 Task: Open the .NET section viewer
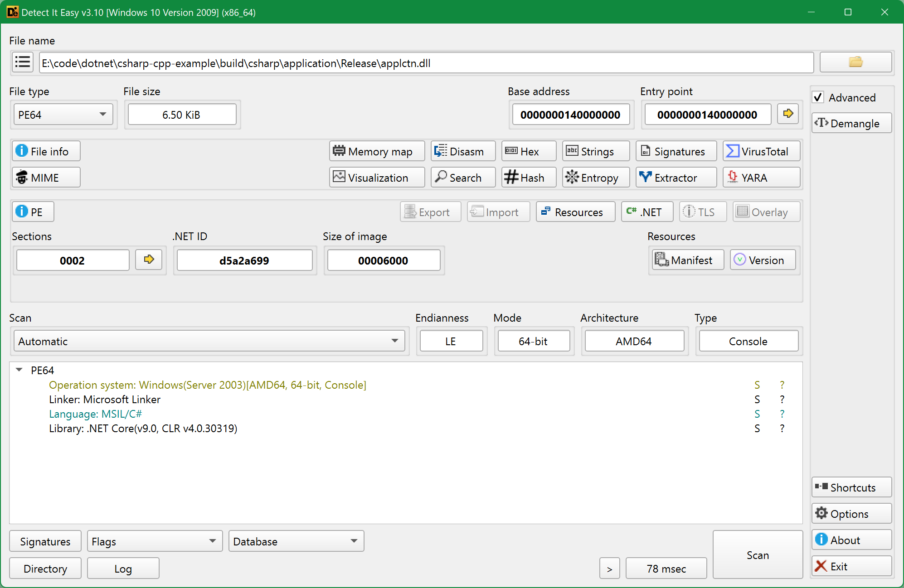[646, 212]
